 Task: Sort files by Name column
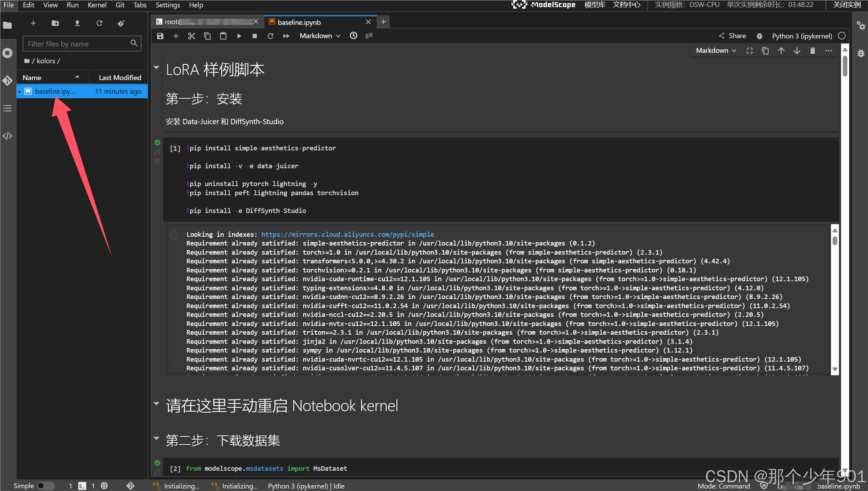(x=52, y=78)
